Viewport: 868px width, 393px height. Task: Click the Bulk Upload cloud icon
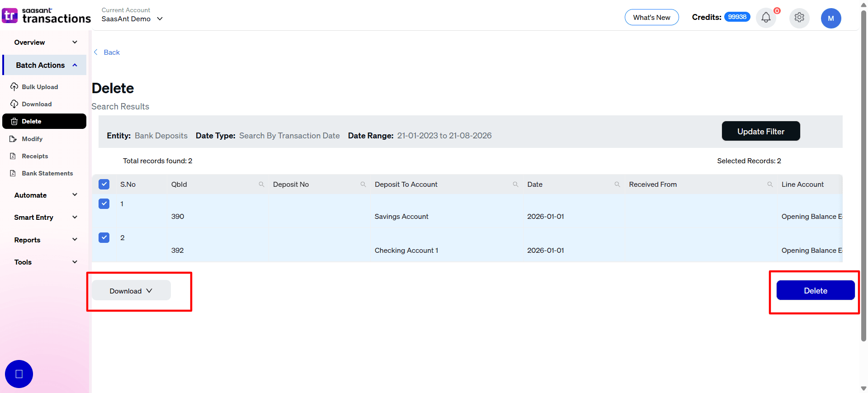(x=14, y=87)
